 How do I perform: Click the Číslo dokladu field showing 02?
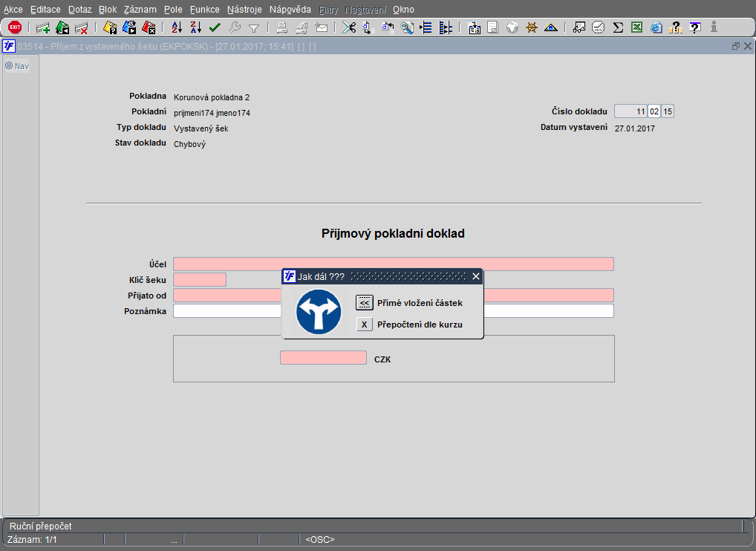[x=654, y=111]
